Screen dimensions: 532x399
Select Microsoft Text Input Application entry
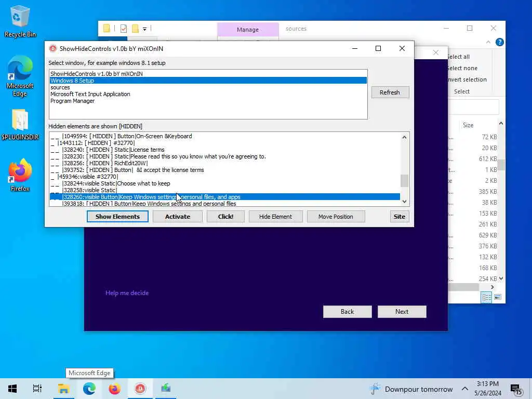(208, 94)
